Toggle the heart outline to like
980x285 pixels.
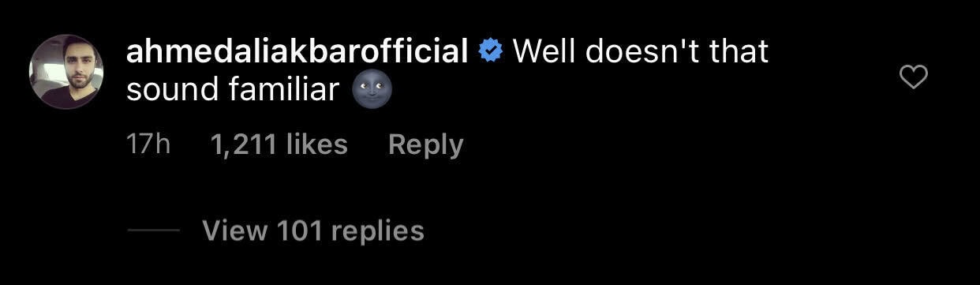point(914,77)
